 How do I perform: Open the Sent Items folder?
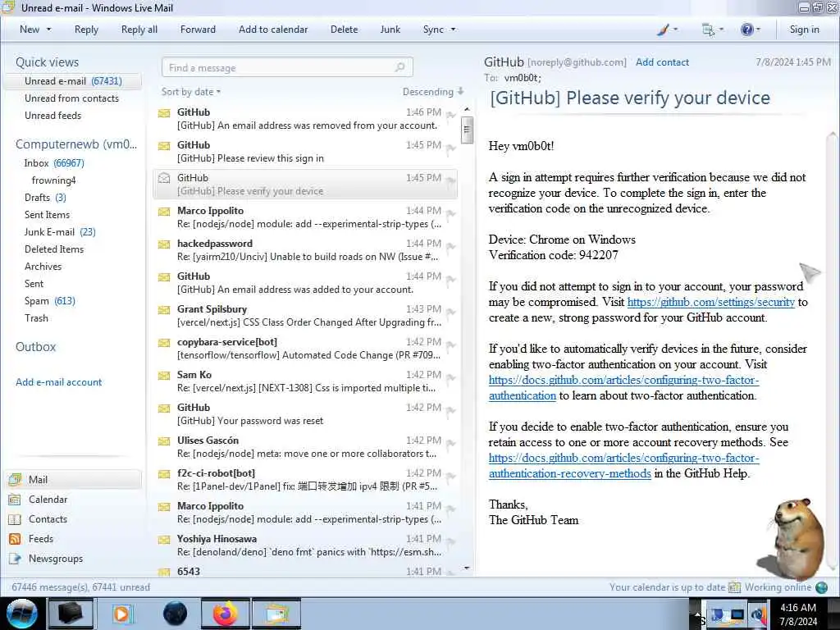tap(47, 214)
